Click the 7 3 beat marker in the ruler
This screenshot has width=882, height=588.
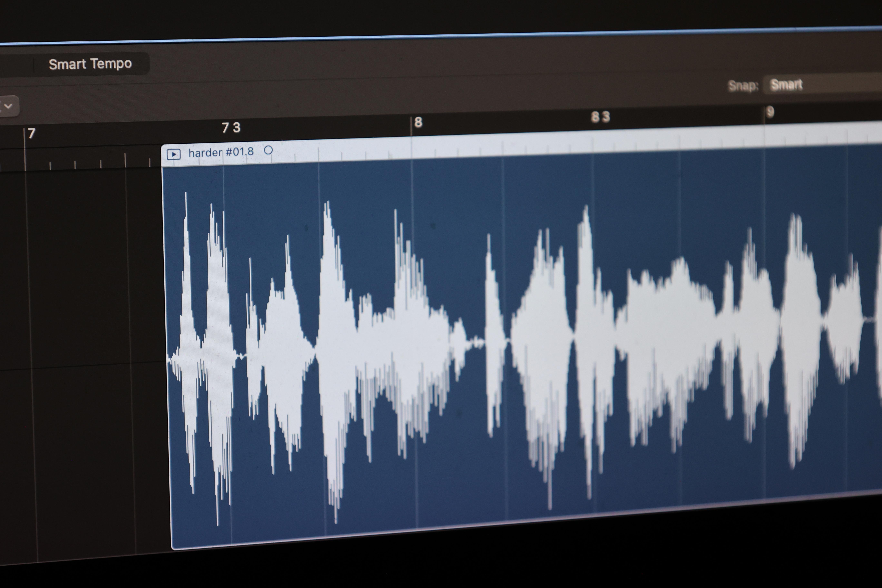click(231, 127)
